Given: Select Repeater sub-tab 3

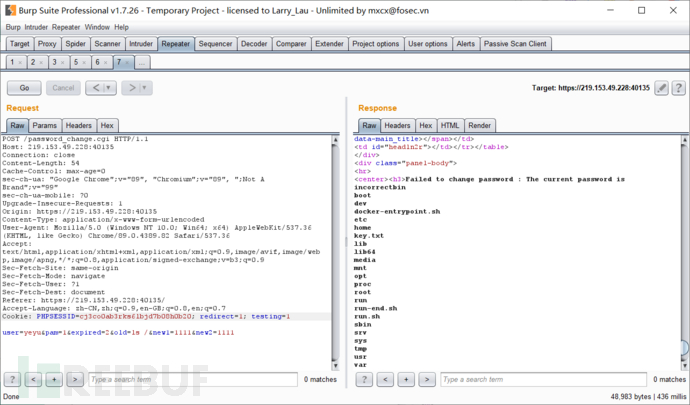Looking at the screenshot, I should 55,63.
